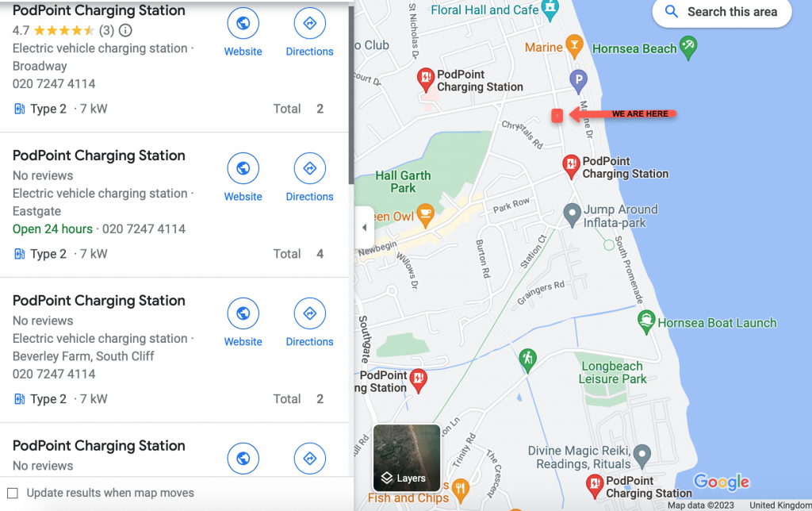Open Website for the Broadway charging station
The image size is (812, 511).
(x=243, y=33)
